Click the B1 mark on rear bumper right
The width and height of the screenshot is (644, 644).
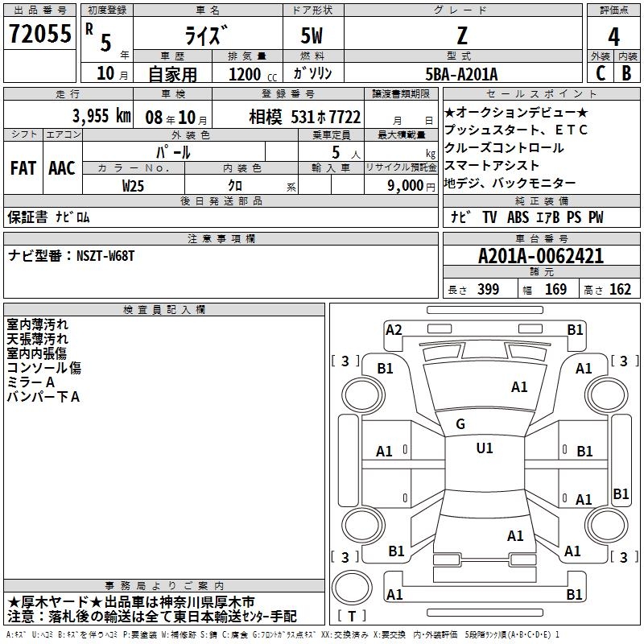tap(574, 594)
